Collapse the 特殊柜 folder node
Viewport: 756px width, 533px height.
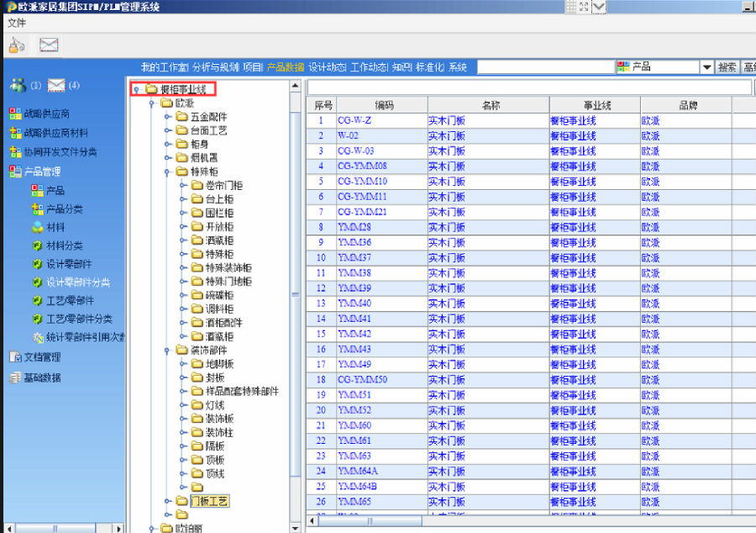168,172
